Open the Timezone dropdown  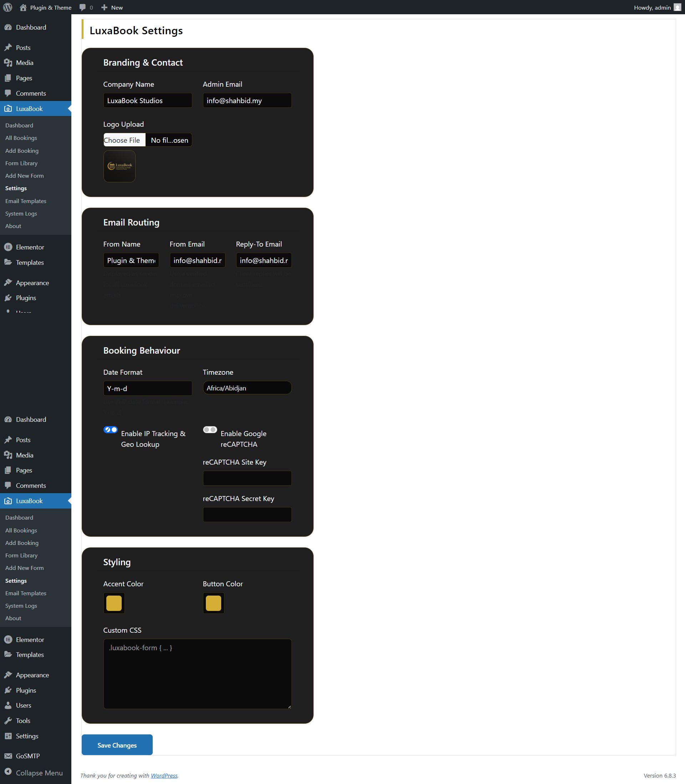[x=247, y=388]
